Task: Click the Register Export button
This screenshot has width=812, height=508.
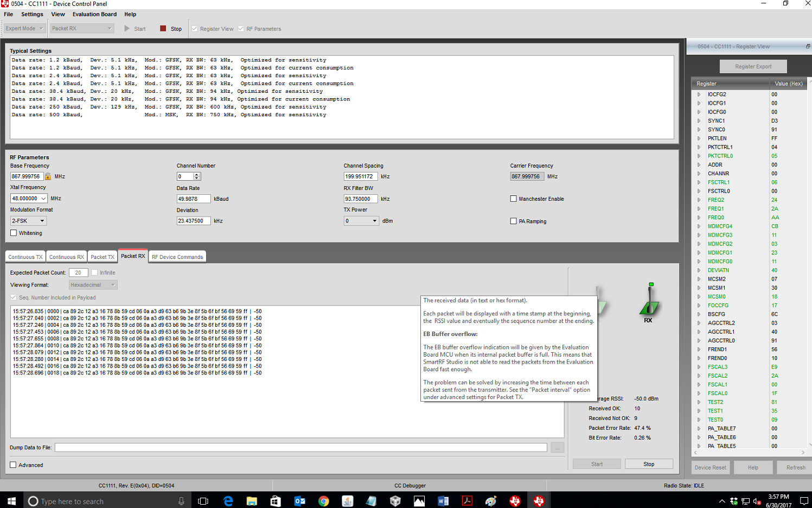Action: (x=753, y=66)
